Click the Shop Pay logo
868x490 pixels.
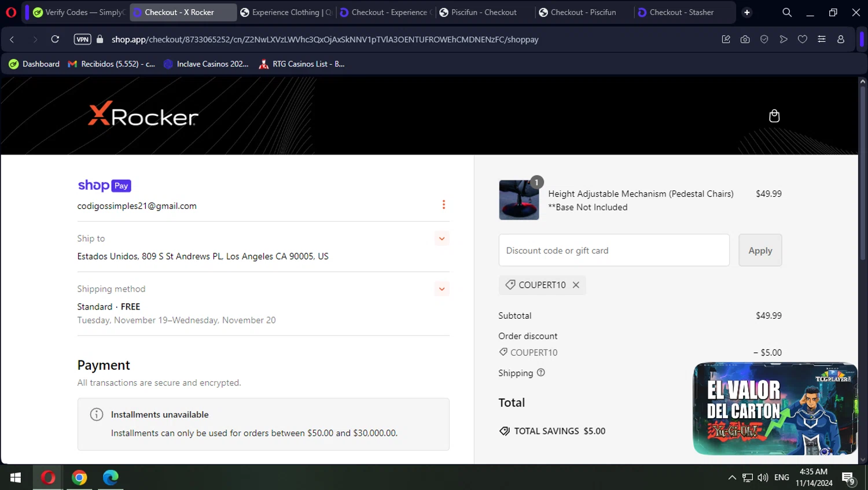[x=104, y=186]
